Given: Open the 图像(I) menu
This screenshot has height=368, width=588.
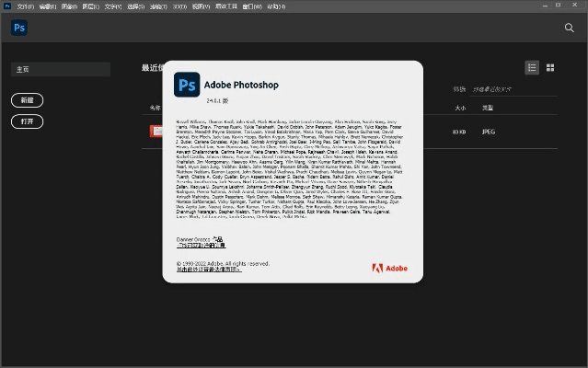Looking at the screenshot, I should [69, 6].
